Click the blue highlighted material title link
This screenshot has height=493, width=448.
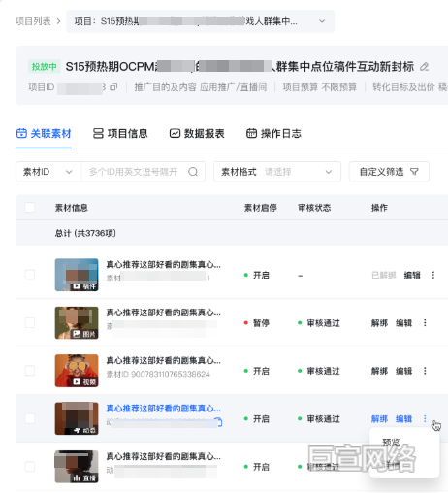coord(164,409)
